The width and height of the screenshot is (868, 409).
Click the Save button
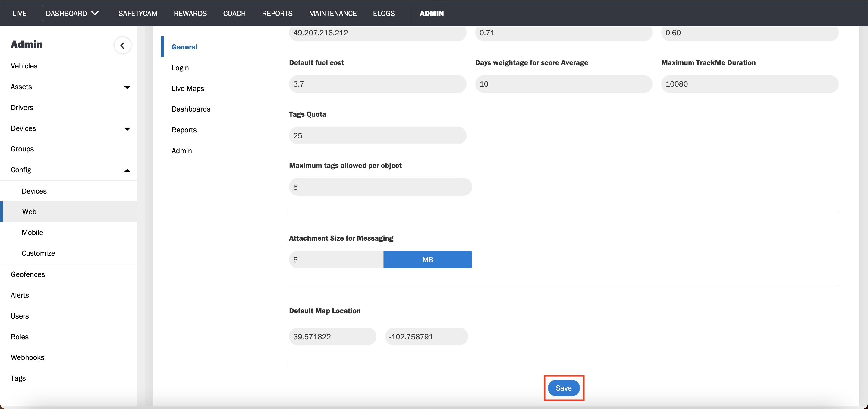click(563, 388)
